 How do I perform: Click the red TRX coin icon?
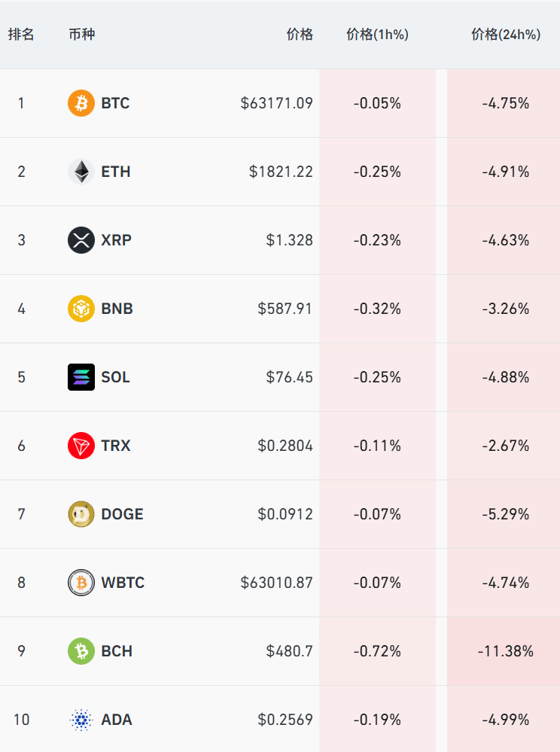pyautogui.click(x=81, y=446)
